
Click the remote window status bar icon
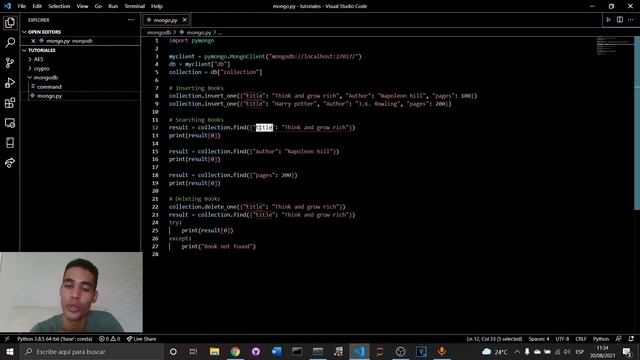[x=7, y=339]
